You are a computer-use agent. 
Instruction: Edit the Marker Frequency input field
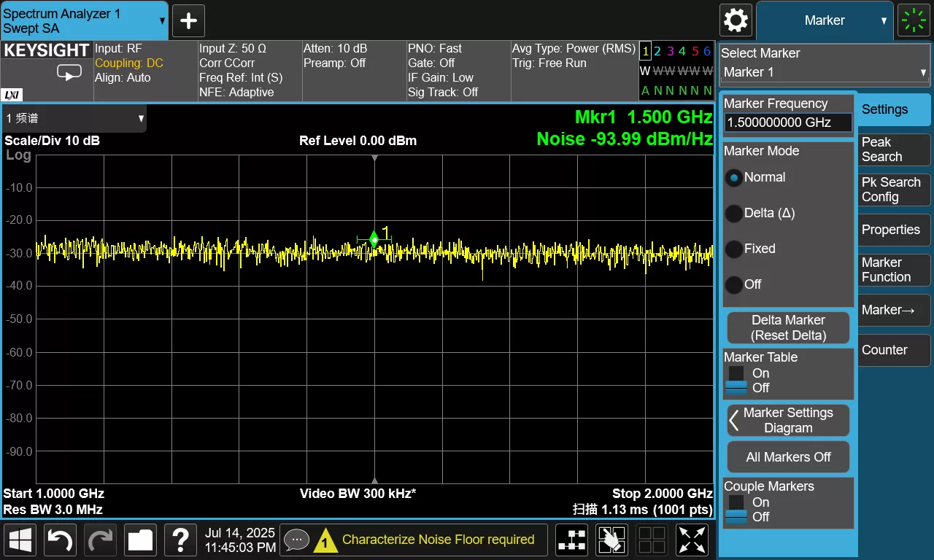point(788,122)
